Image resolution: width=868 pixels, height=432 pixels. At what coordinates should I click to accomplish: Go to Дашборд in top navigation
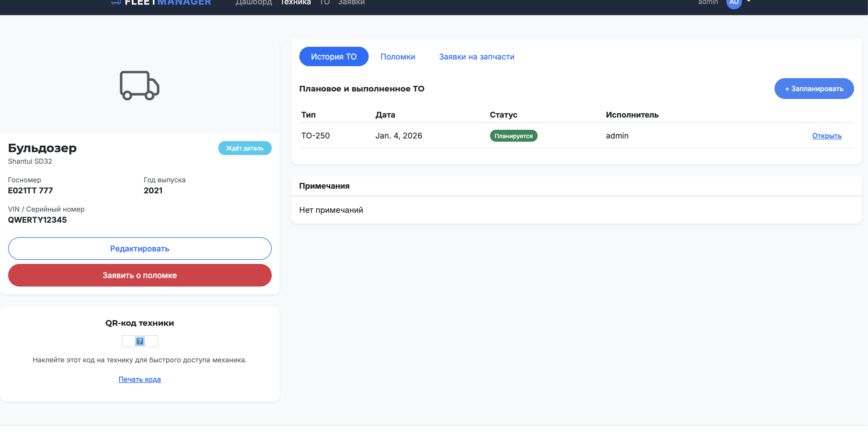253,3
